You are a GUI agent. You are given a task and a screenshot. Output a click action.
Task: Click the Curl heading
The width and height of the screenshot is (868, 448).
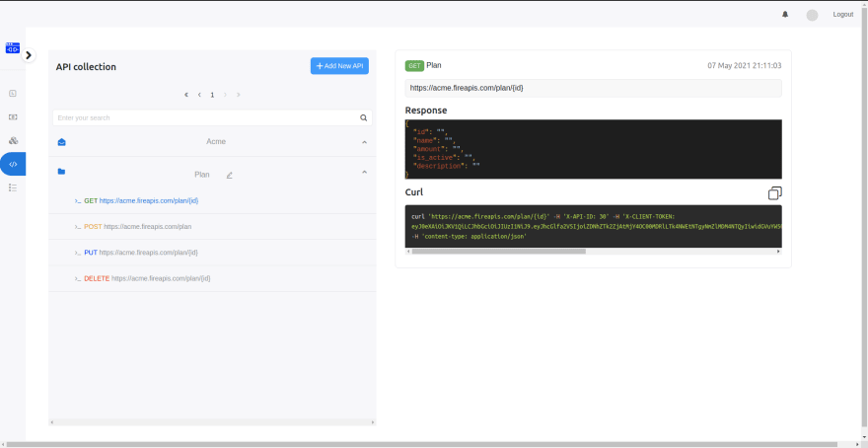click(x=414, y=192)
